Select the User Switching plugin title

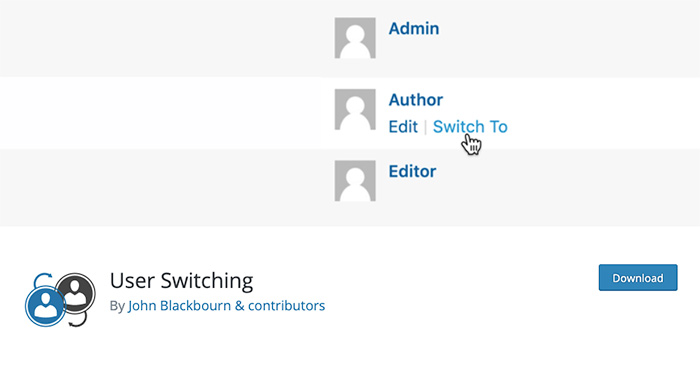[x=182, y=281]
